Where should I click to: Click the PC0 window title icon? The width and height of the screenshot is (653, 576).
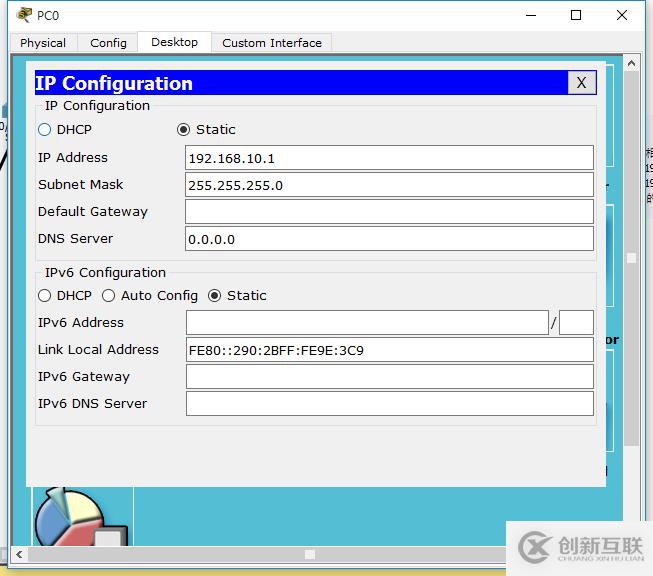point(24,15)
